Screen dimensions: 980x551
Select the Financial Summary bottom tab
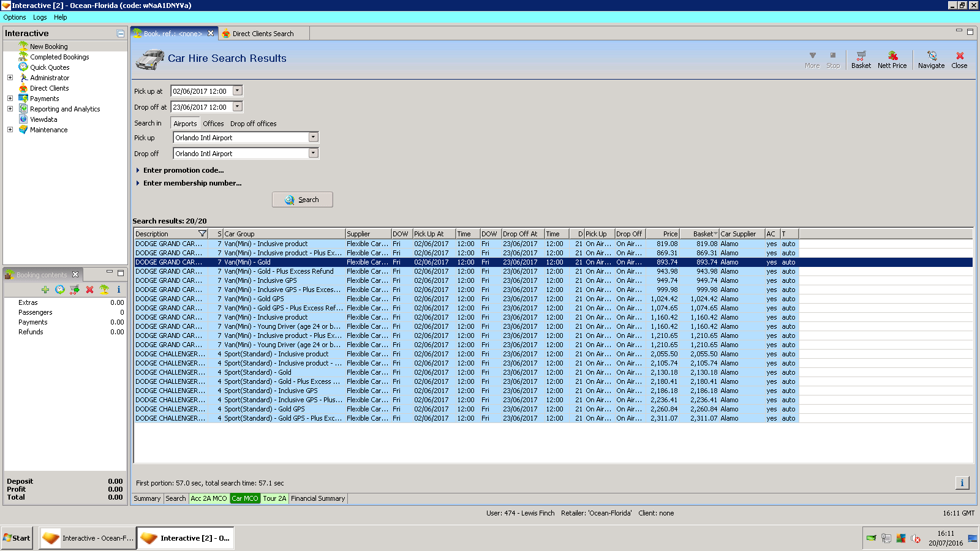point(318,498)
